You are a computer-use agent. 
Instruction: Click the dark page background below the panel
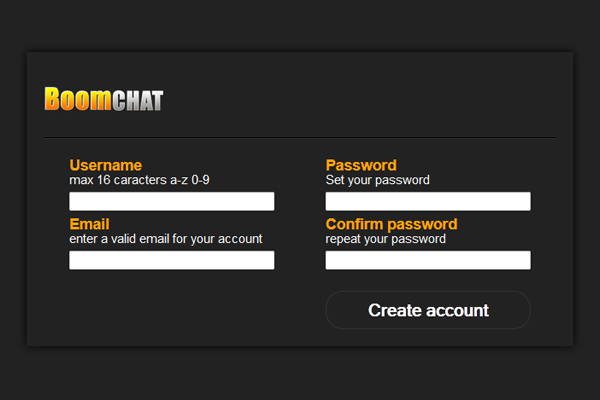tap(300, 375)
